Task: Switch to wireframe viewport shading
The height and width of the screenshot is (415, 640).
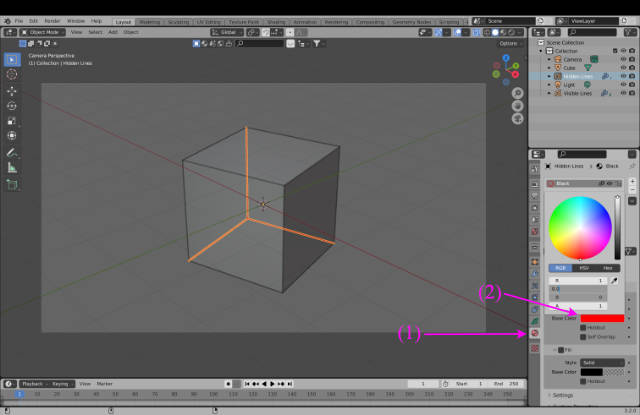Action: pyautogui.click(x=487, y=32)
